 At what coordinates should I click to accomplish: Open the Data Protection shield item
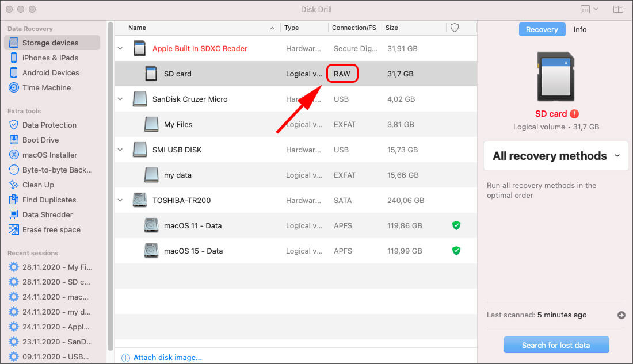click(x=49, y=125)
